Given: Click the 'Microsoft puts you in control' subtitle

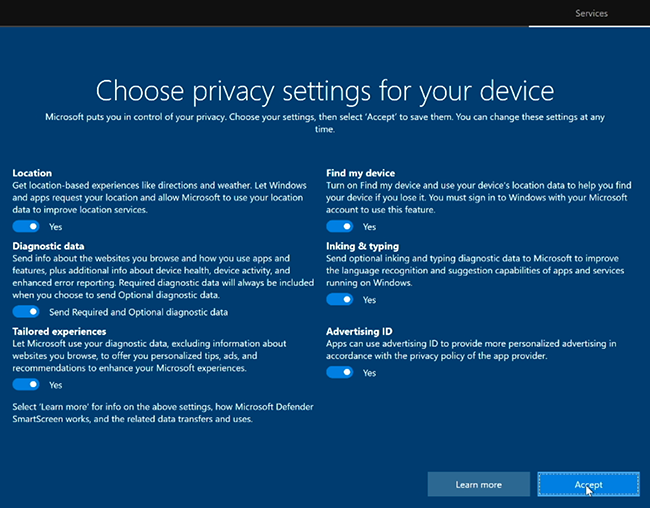Looking at the screenshot, I should tap(325, 123).
